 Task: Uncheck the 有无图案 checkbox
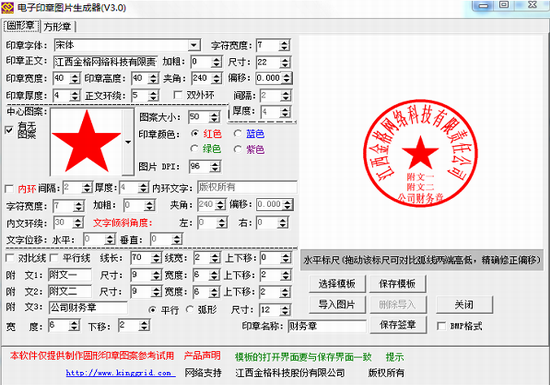point(9,130)
